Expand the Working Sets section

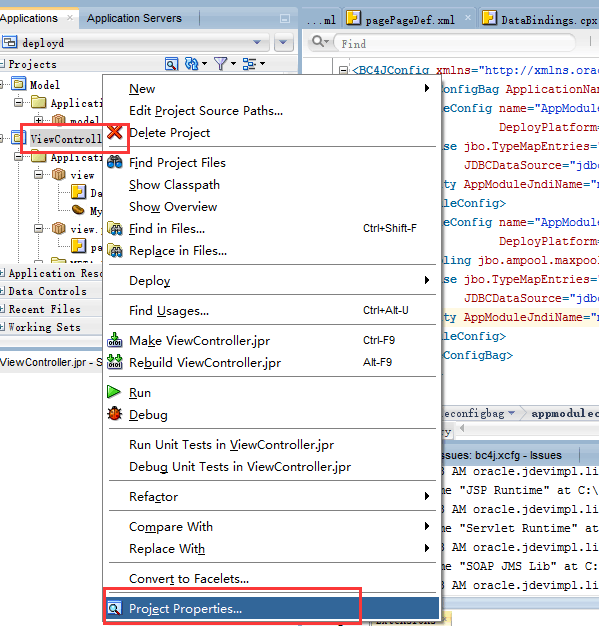coord(2,327)
